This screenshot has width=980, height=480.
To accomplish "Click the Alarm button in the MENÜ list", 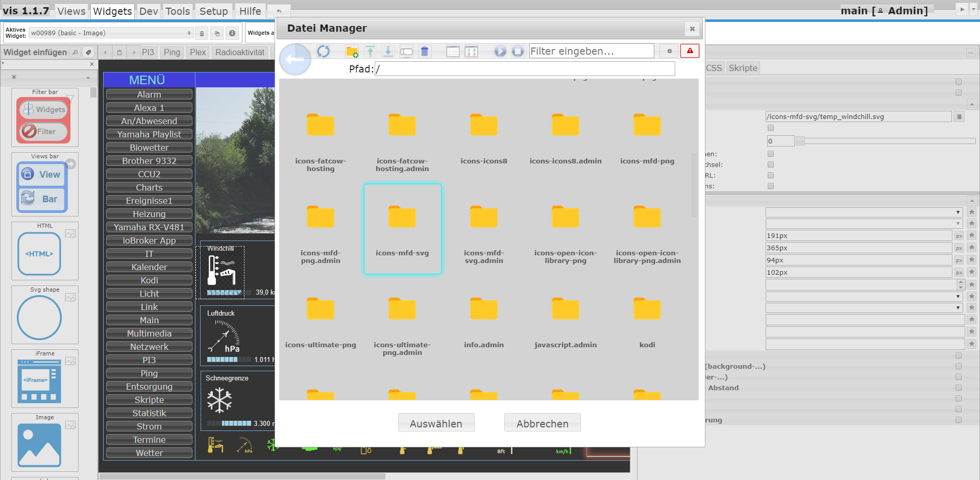I will 149,94.
